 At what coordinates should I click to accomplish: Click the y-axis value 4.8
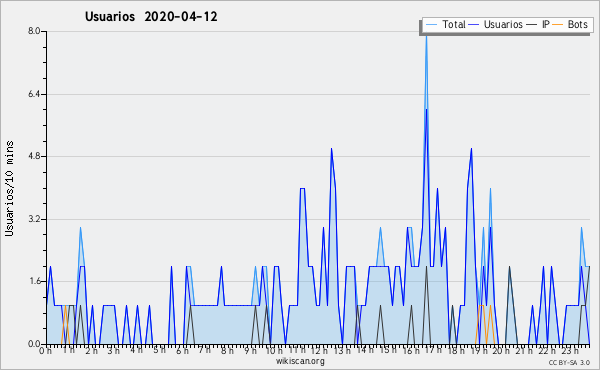click(34, 156)
